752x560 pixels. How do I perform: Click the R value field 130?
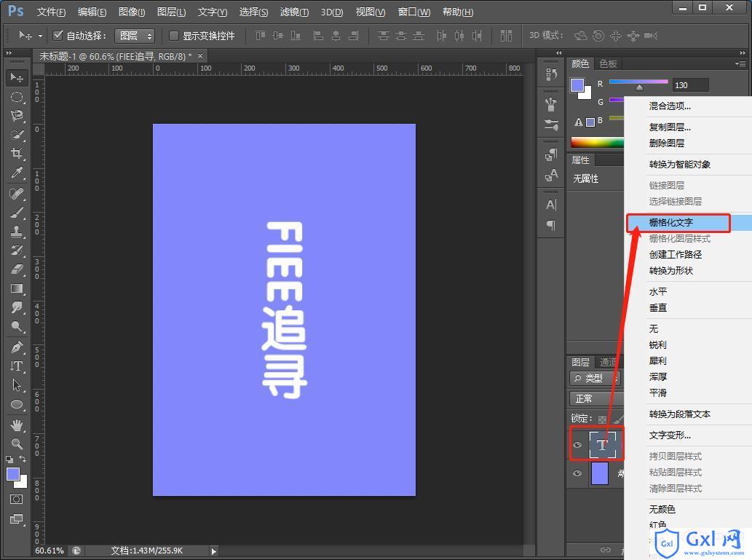pos(690,85)
